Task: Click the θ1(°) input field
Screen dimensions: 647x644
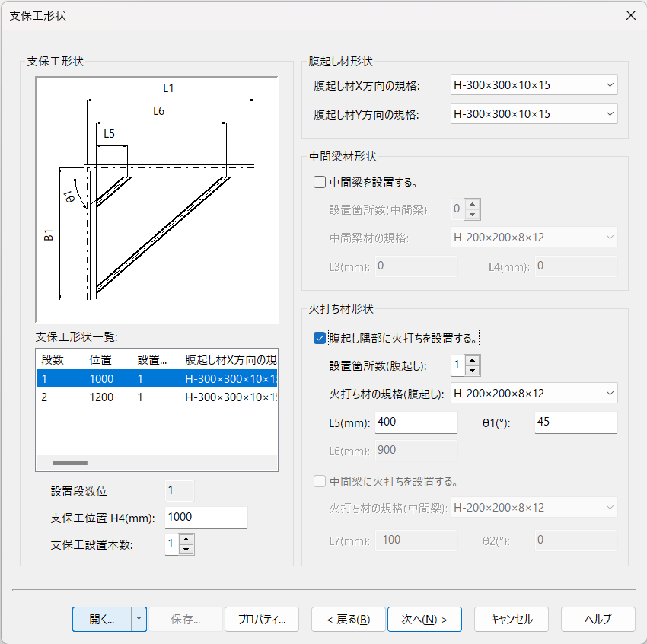Action: pyautogui.click(x=576, y=422)
